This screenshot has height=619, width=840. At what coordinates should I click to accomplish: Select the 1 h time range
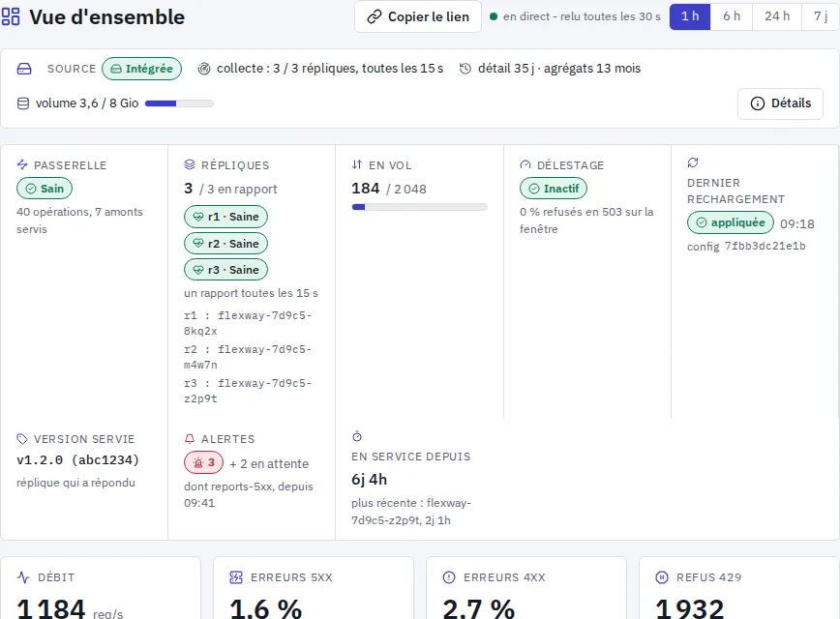690,16
